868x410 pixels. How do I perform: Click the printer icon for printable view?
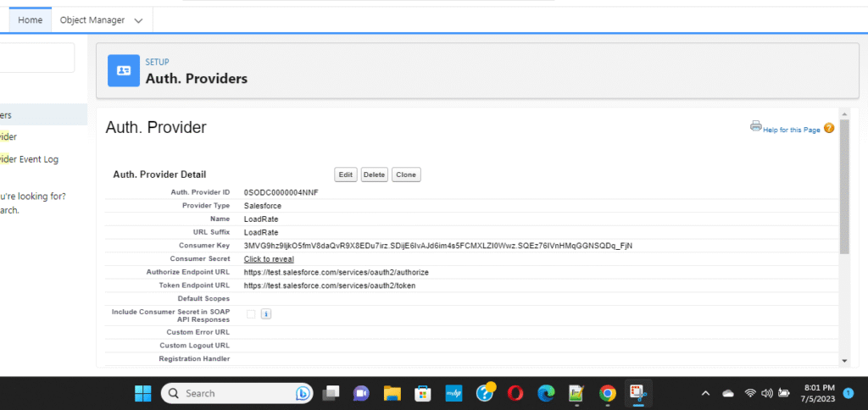pos(755,127)
